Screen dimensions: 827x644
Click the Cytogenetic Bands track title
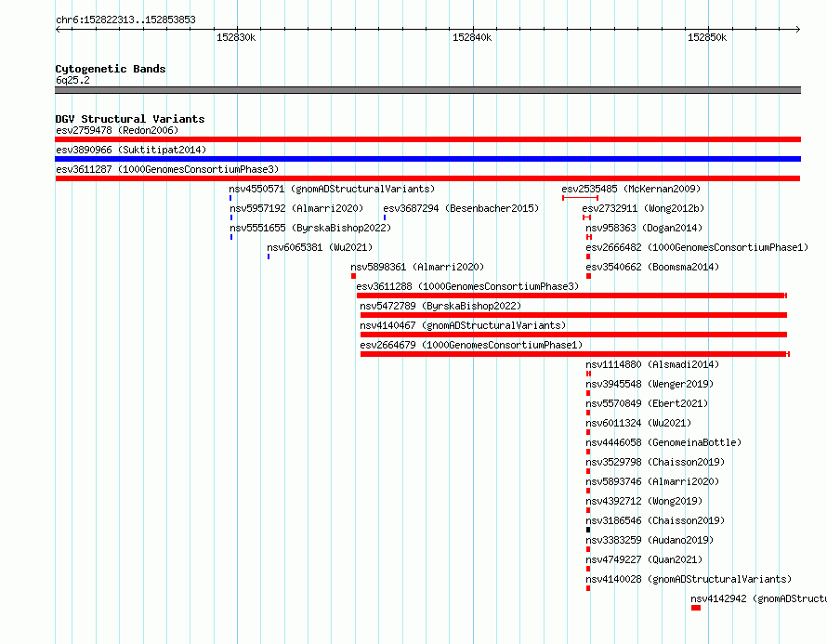pyautogui.click(x=111, y=69)
